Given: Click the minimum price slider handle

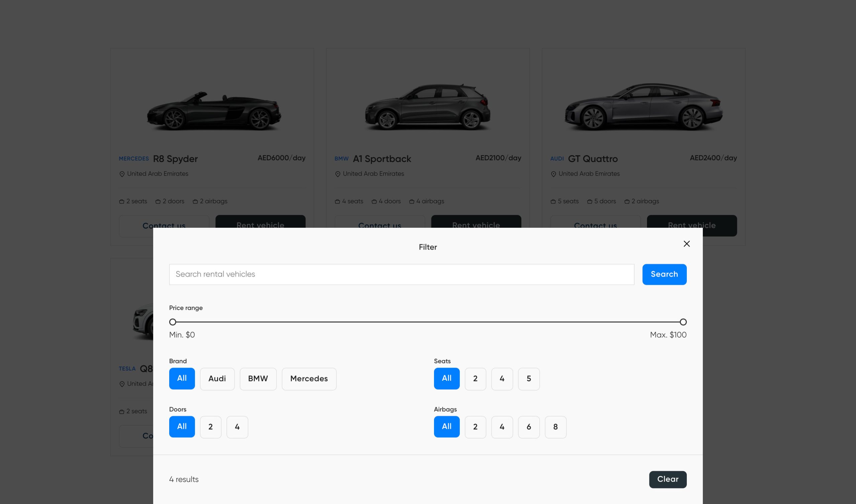Looking at the screenshot, I should pos(173,322).
